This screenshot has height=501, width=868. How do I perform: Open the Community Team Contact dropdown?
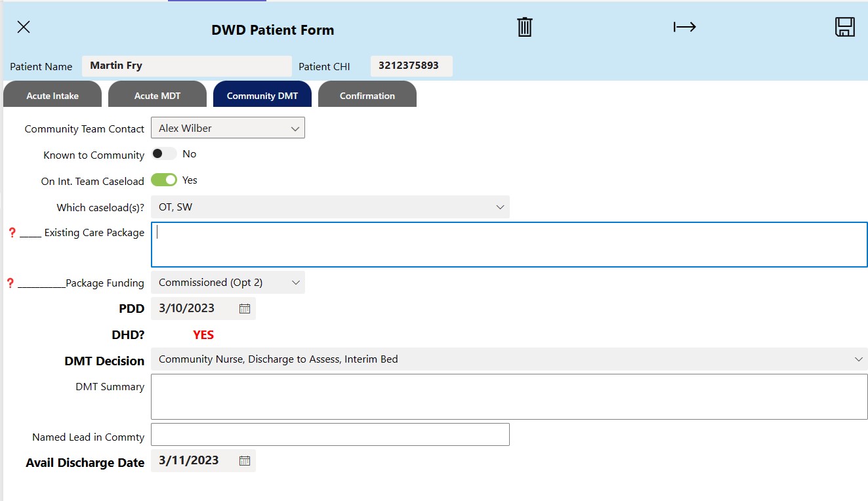pyautogui.click(x=228, y=127)
